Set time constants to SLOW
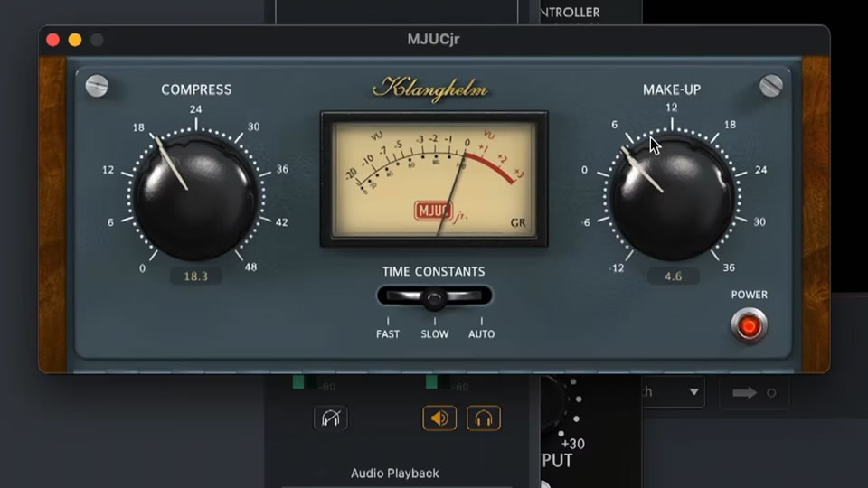Viewport: 868px width, 488px height. coord(435,333)
